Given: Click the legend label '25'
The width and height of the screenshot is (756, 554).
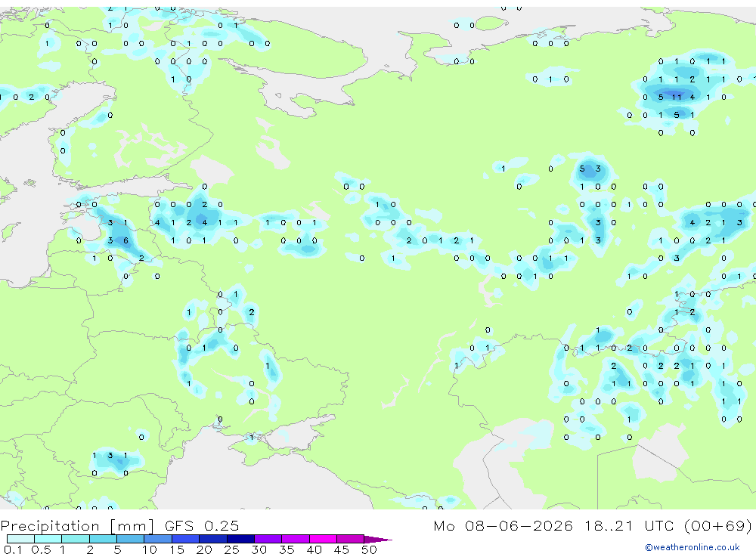Looking at the screenshot, I should tap(232, 549).
